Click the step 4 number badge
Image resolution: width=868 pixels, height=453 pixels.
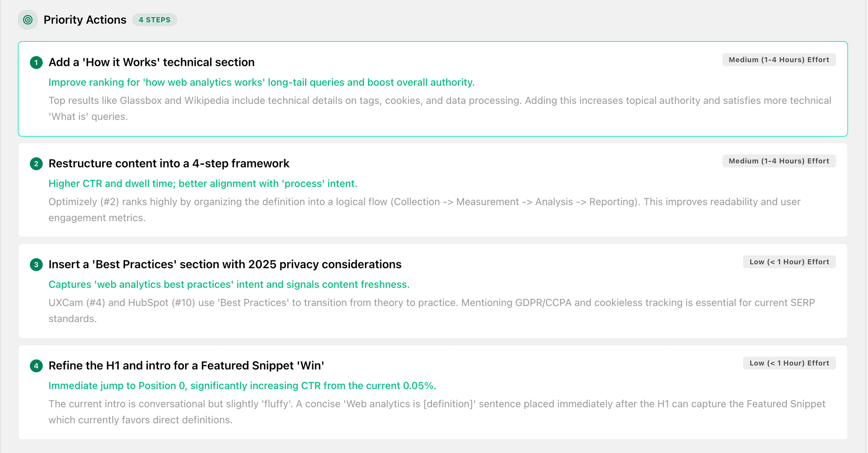coord(36,366)
